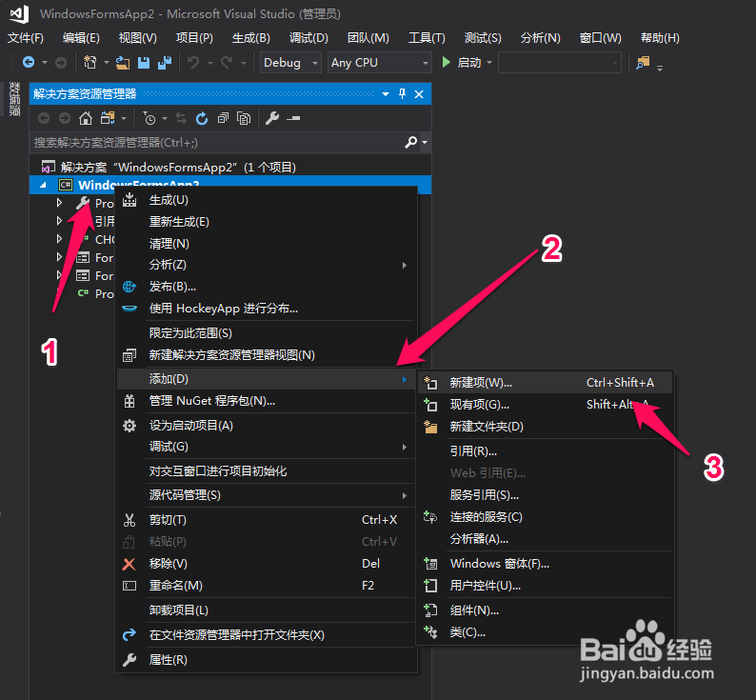The height and width of the screenshot is (700, 756).
Task: Close the Solution Explorer panel
Action: [419, 94]
